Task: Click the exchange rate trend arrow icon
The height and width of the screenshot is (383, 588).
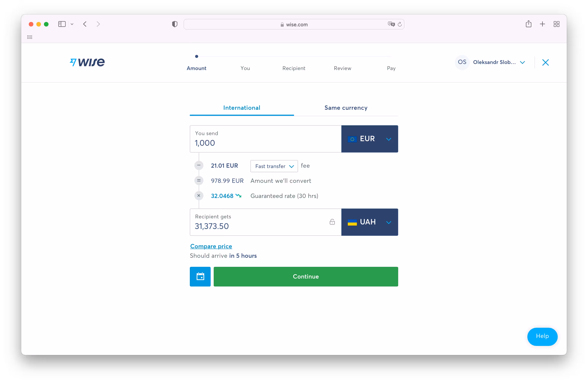Action: pyautogui.click(x=238, y=196)
